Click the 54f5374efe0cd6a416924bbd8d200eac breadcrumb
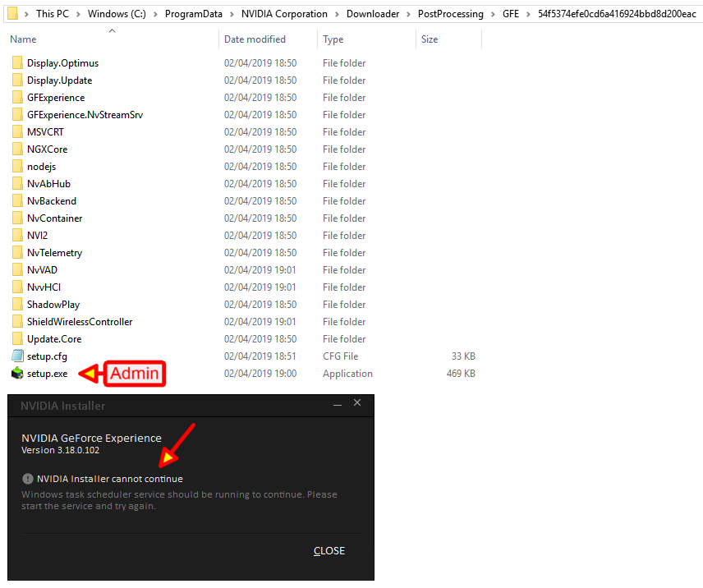 tap(617, 14)
